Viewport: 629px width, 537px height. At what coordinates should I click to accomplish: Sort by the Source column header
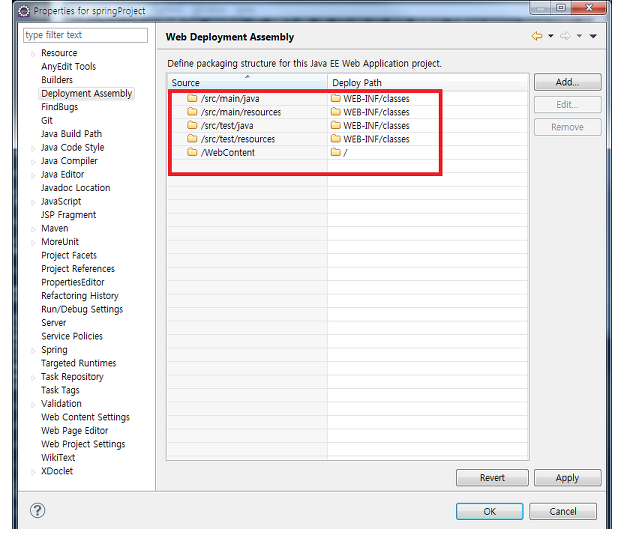click(247, 82)
